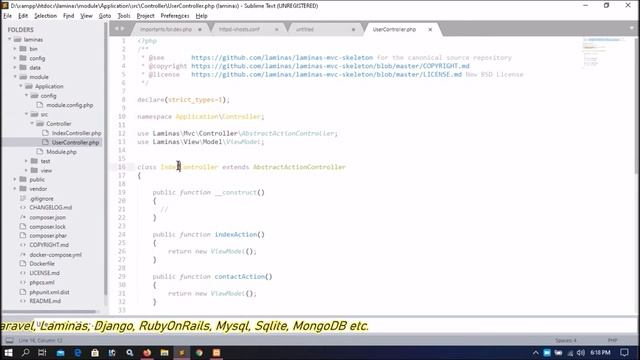
Task: Expand the test folder arrow
Action: 27,161
